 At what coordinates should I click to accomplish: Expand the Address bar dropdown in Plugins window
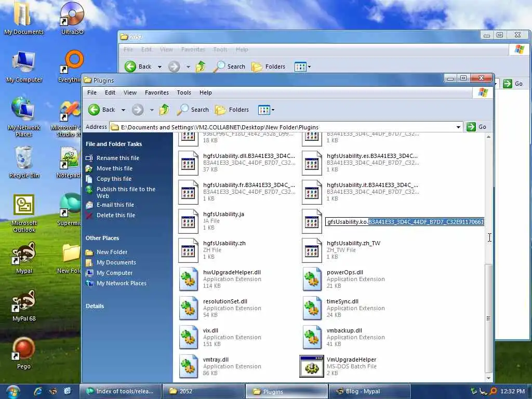(458, 127)
